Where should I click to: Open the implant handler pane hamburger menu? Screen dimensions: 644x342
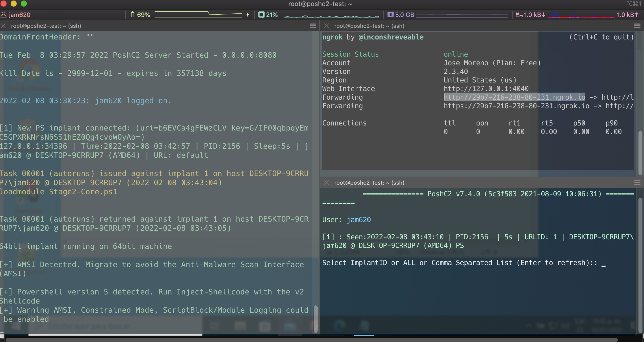637,183
